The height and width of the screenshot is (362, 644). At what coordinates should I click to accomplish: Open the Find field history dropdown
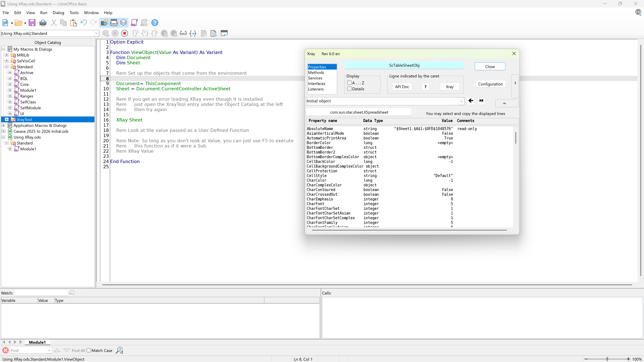coord(49,350)
